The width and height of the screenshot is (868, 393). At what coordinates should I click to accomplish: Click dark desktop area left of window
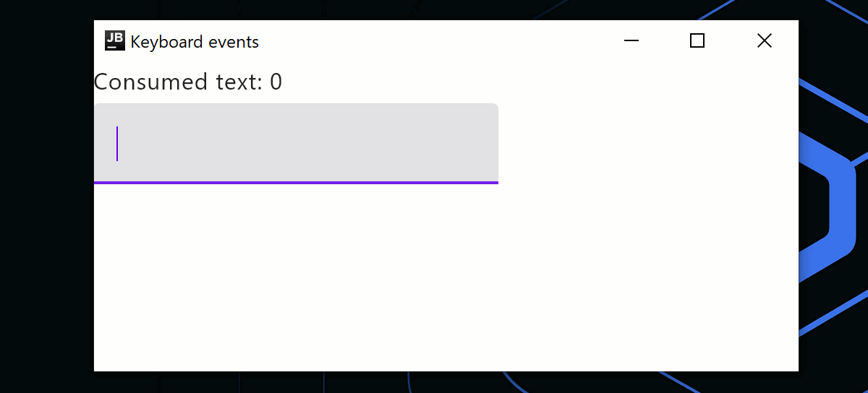tap(46, 196)
